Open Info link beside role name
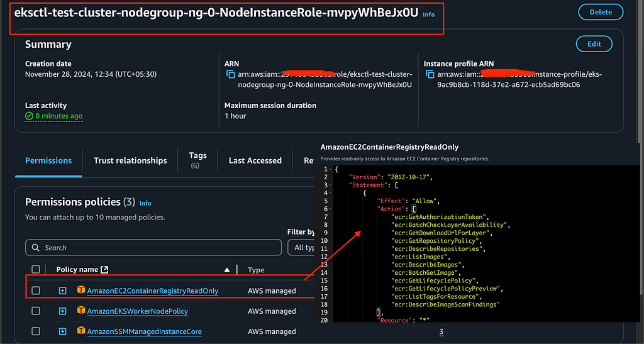This screenshot has width=644, height=344. [x=428, y=14]
